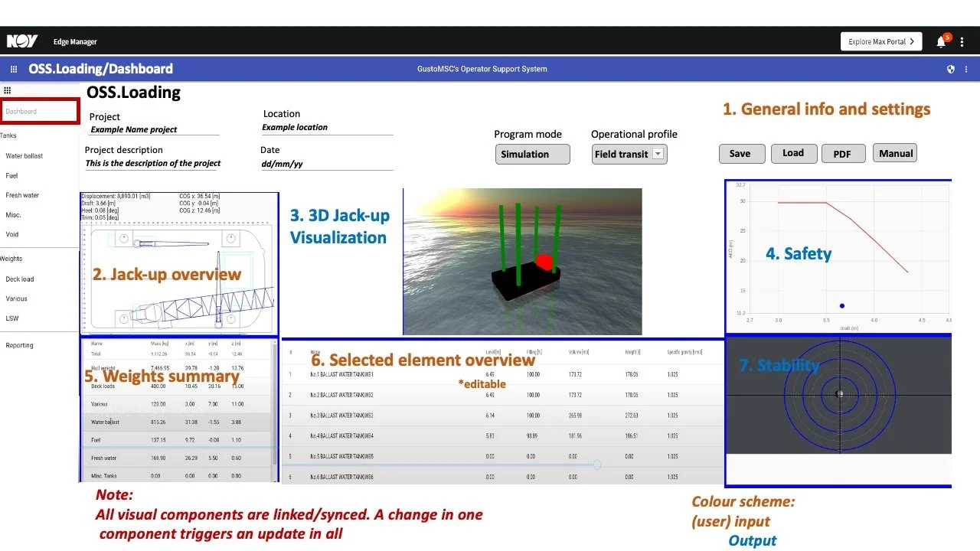980x551 pixels.
Task: Select the No.3 BALLAST WATER TANK row
Action: pyautogui.click(x=503, y=416)
